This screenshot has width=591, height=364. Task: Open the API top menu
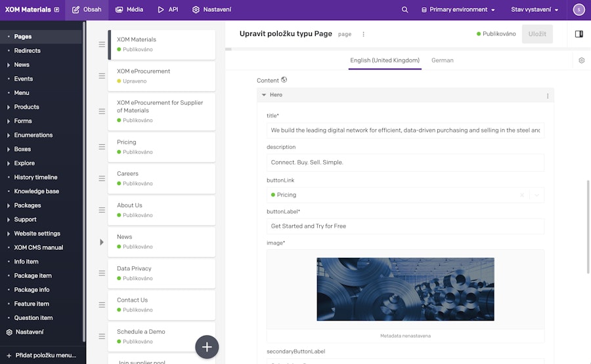click(167, 10)
